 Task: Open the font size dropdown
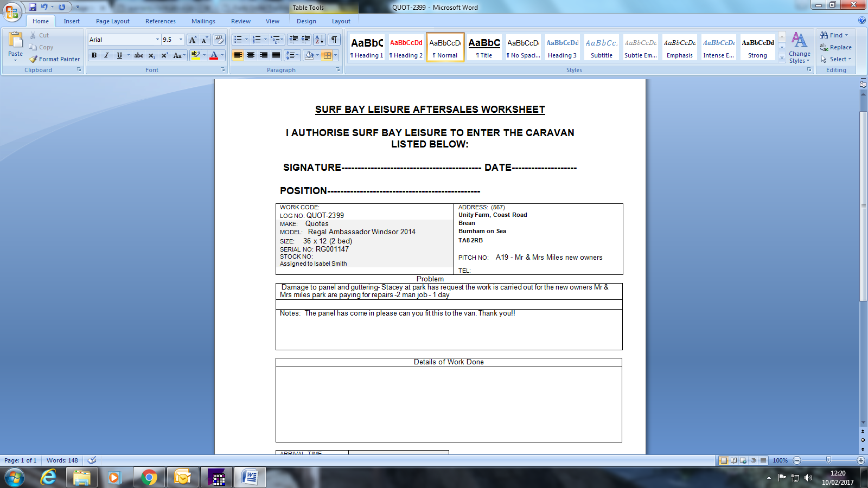point(181,40)
